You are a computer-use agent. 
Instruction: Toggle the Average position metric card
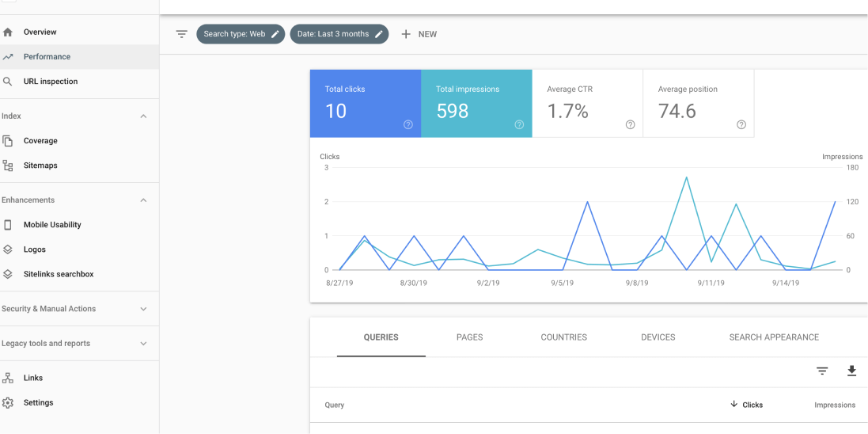[699, 104]
